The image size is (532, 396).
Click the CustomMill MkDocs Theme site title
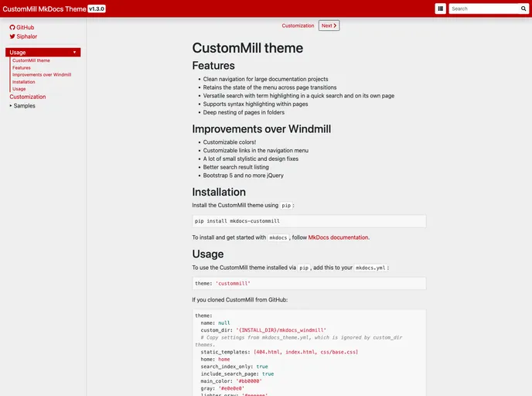[x=44, y=9]
